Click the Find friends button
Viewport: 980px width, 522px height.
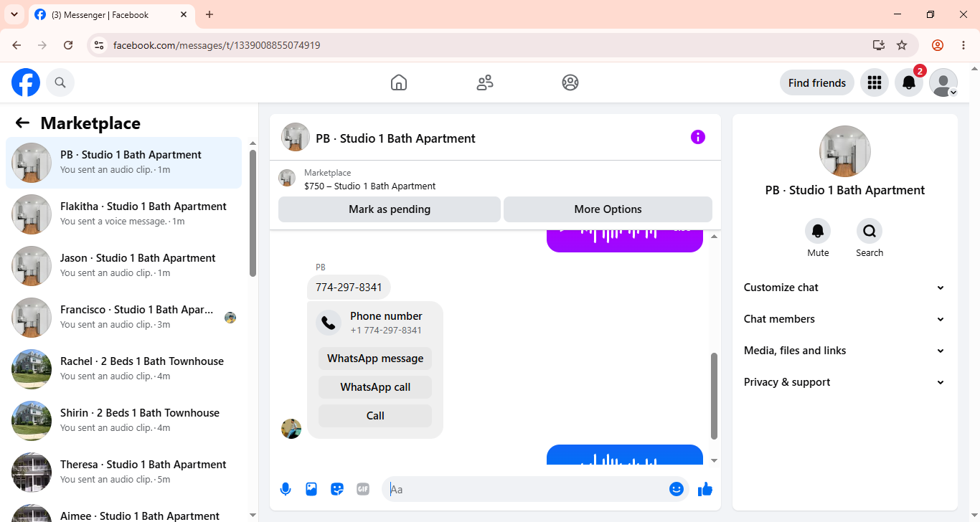coord(817,82)
